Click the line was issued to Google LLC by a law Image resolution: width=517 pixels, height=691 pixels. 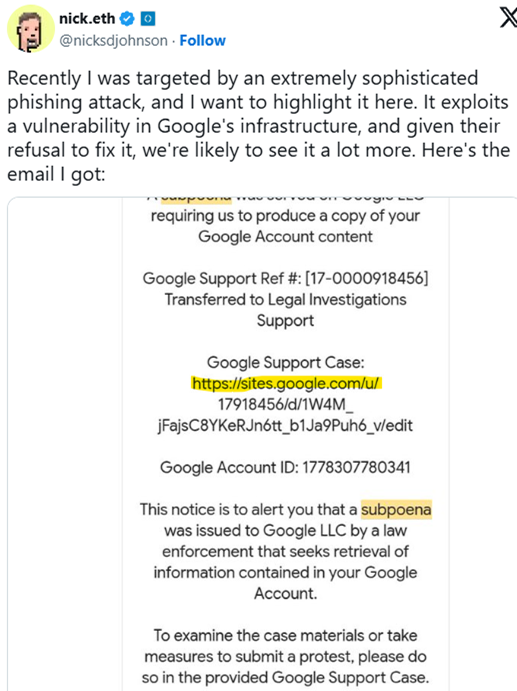pos(285,531)
